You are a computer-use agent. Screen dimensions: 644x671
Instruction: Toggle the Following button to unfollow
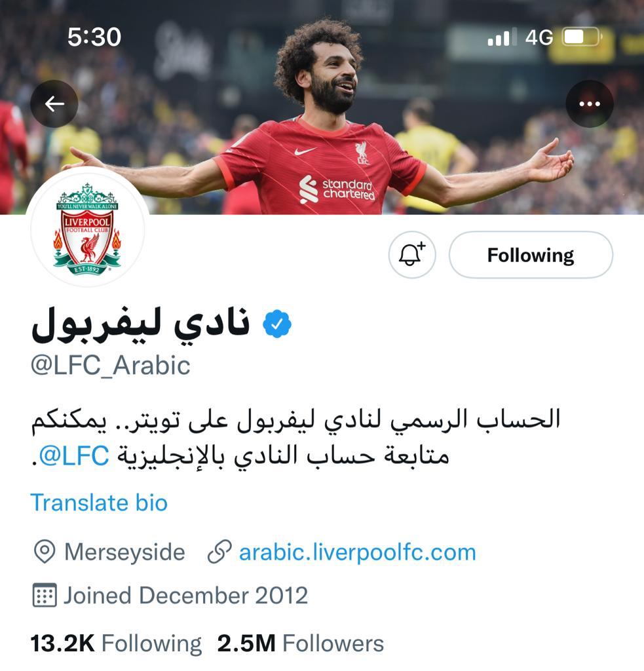[531, 255]
